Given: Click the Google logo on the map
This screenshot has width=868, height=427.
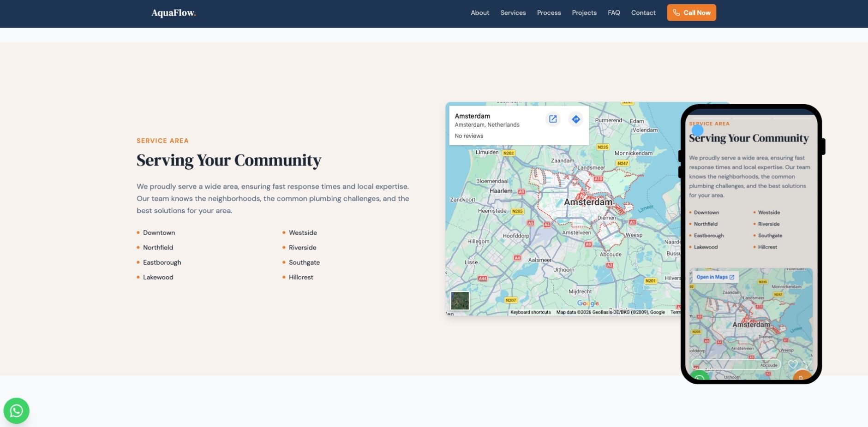Looking at the screenshot, I should (x=588, y=303).
